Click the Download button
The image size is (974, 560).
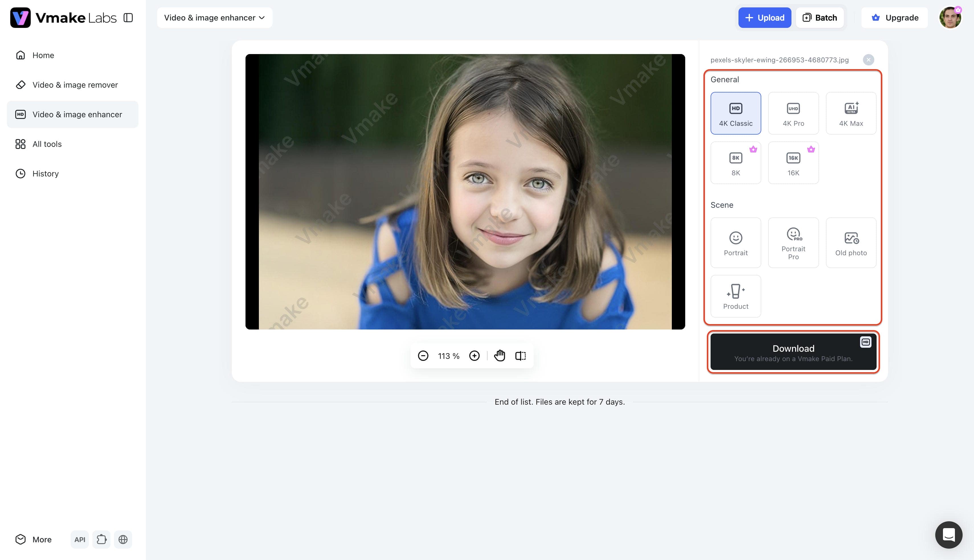(793, 352)
